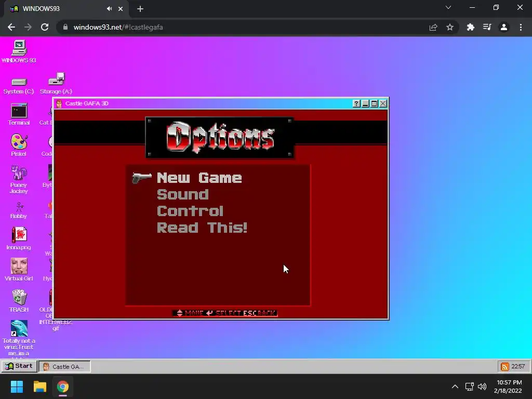Select Control in the Options menu
Image resolution: width=532 pixels, height=399 pixels.
(190, 211)
